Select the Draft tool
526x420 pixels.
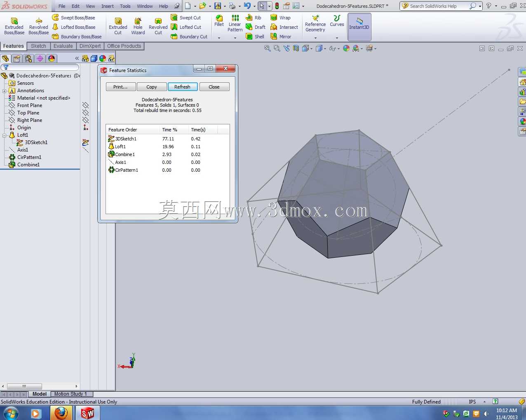tap(256, 27)
